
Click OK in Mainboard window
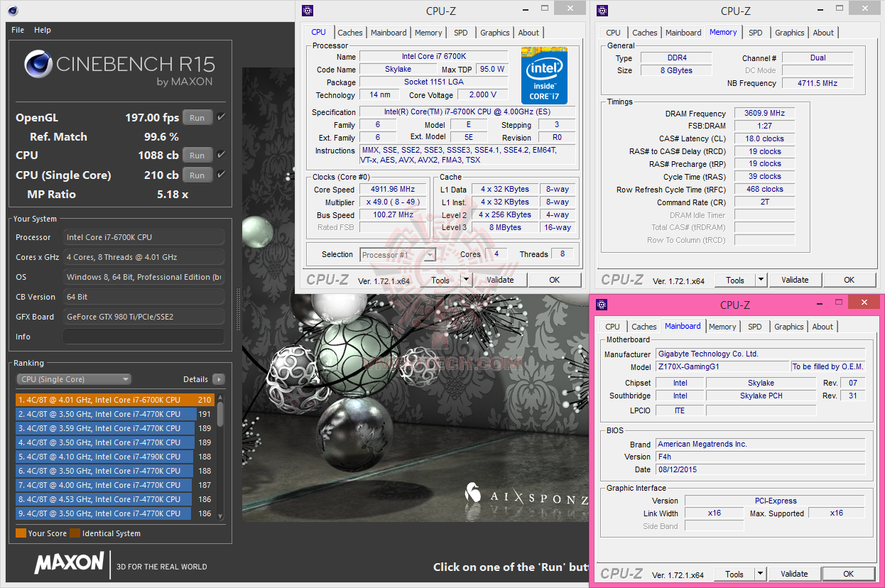coord(848,574)
